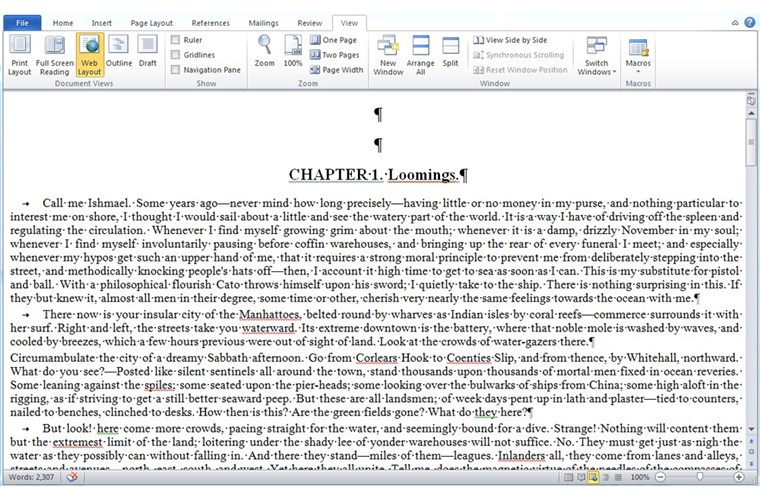Click Synchronous Scrolling option

(519, 55)
